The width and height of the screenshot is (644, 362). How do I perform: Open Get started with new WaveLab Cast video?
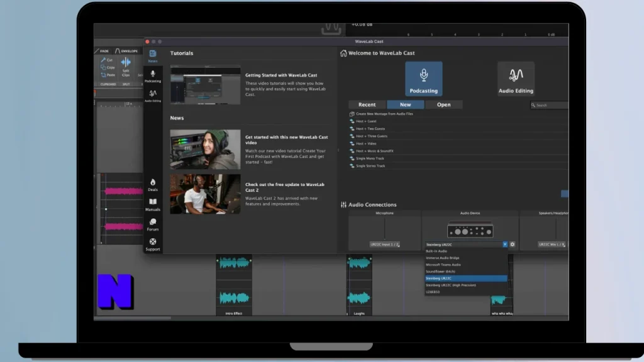(x=287, y=140)
